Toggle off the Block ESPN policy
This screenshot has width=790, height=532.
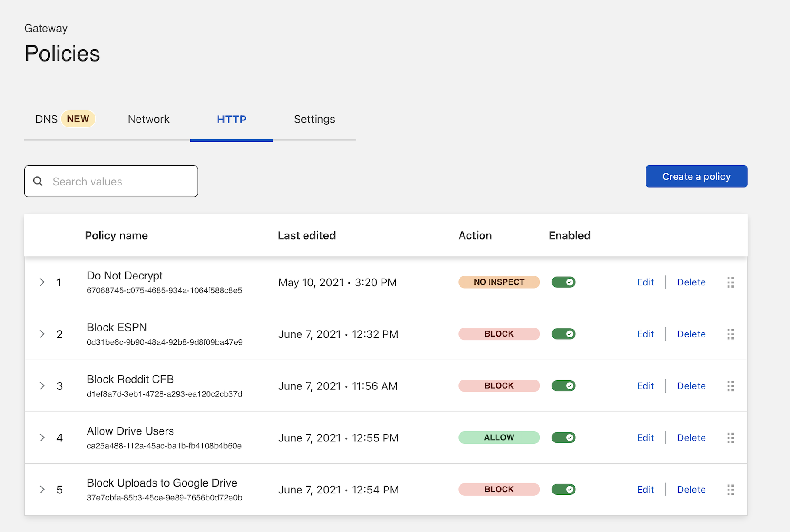(563, 334)
